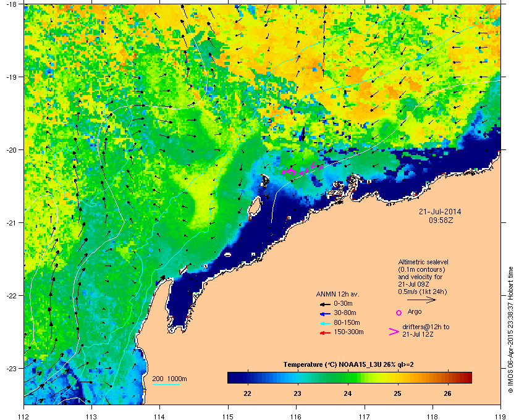The height and width of the screenshot is (420, 519).
Task: Click the latitude axis label -22
Action: pos(11,296)
